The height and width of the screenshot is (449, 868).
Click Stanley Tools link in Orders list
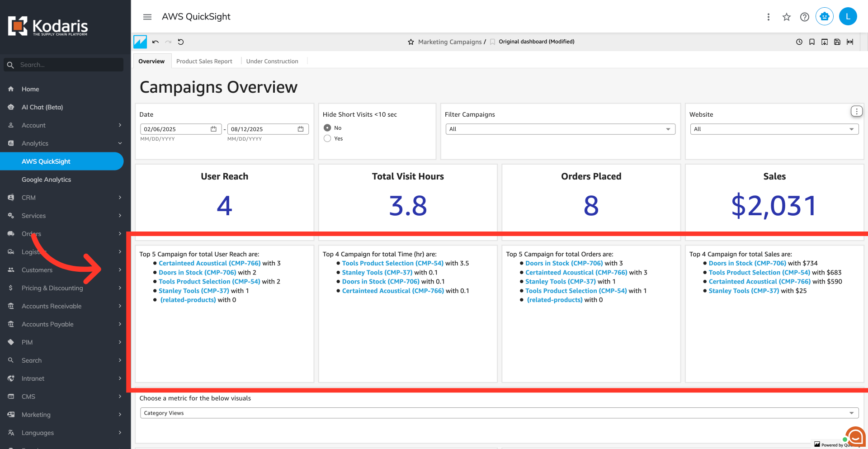point(561,282)
